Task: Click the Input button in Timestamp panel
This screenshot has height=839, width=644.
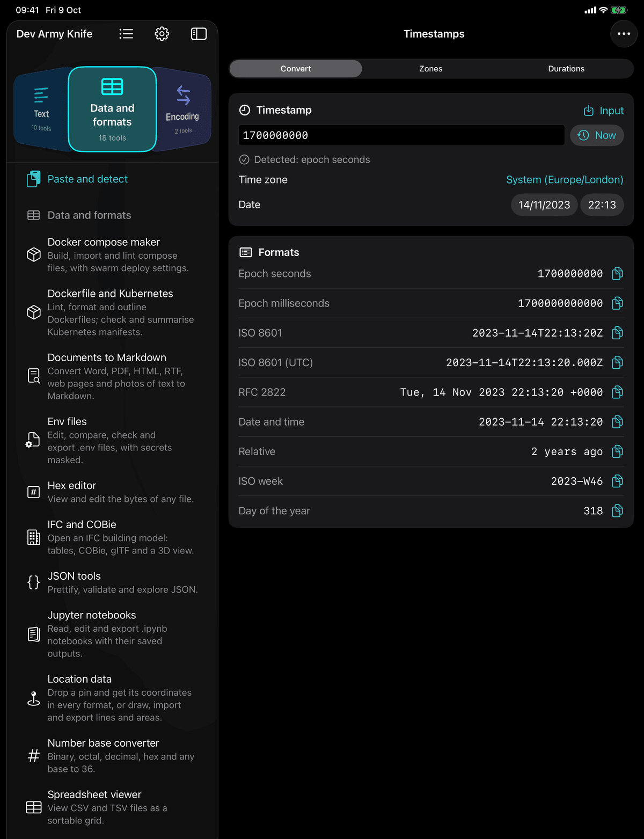Action: click(604, 111)
